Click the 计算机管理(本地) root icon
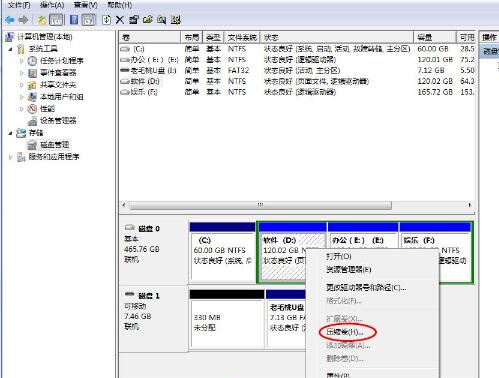This screenshot has width=499, height=378. pos(10,37)
